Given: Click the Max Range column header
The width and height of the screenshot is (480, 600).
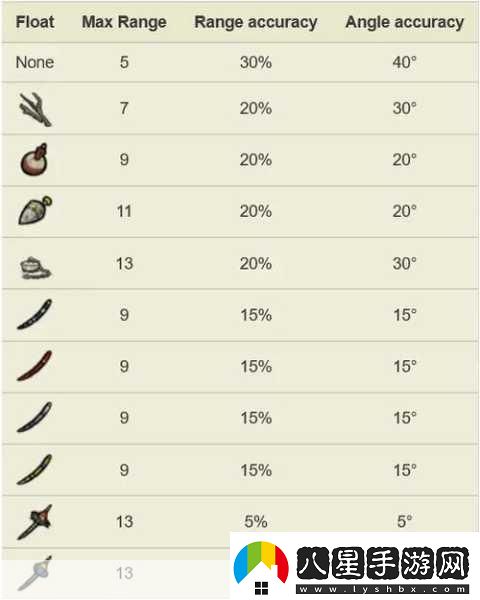Looking at the screenshot, I should [124, 22].
